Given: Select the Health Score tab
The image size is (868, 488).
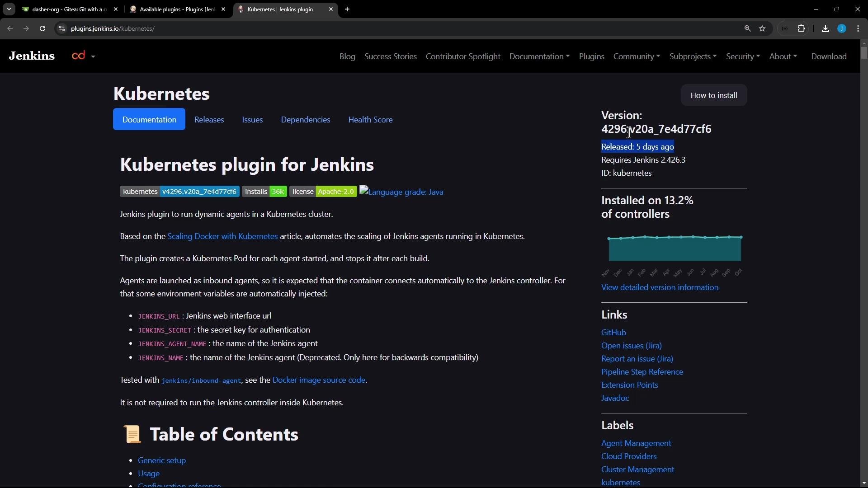Looking at the screenshot, I should [x=370, y=119].
